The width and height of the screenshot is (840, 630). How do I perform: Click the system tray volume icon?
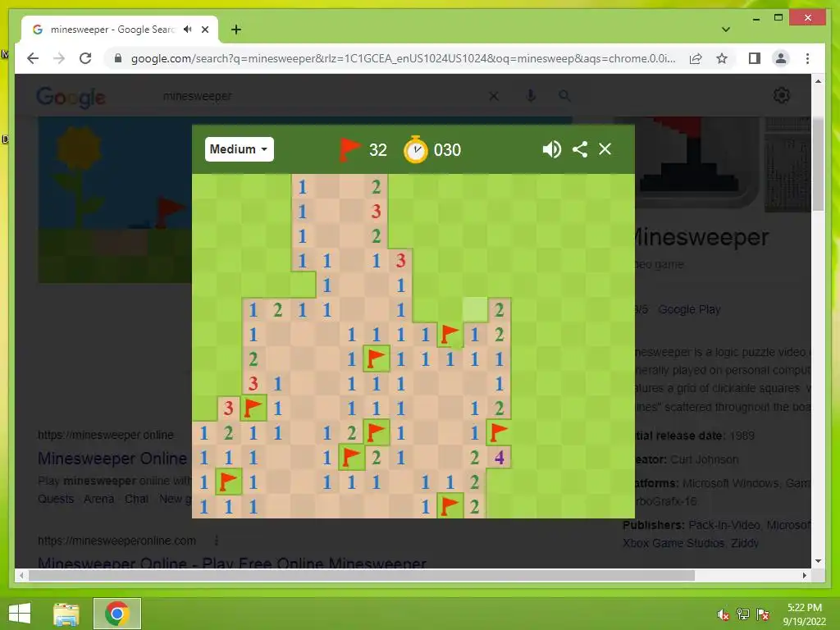(x=724, y=614)
